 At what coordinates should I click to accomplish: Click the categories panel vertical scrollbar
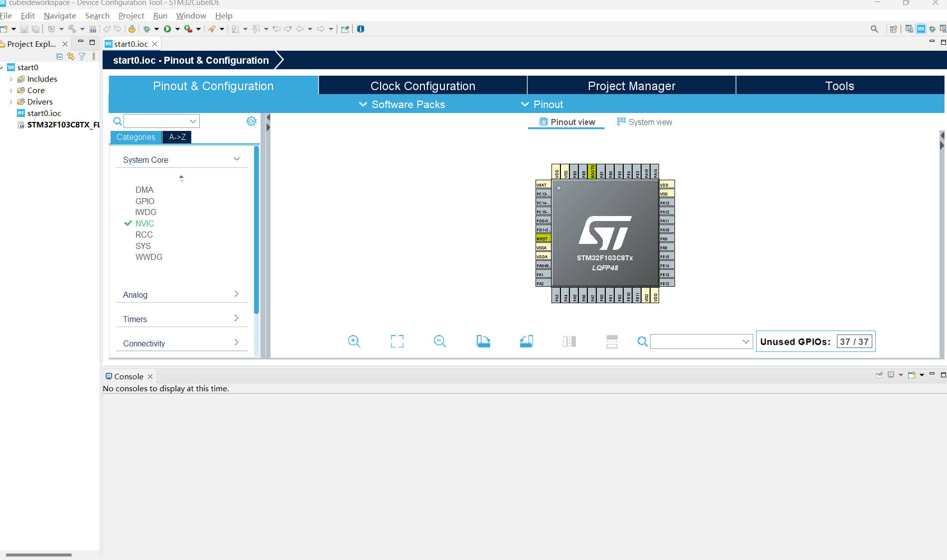coord(257,229)
